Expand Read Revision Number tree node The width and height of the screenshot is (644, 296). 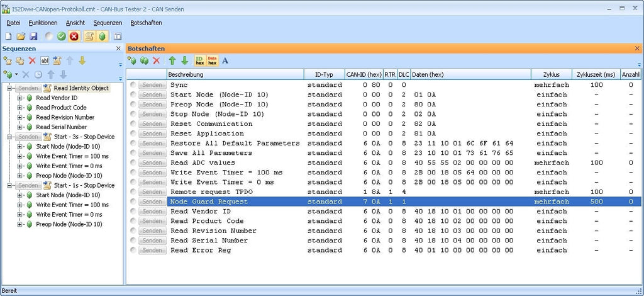tap(19, 117)
